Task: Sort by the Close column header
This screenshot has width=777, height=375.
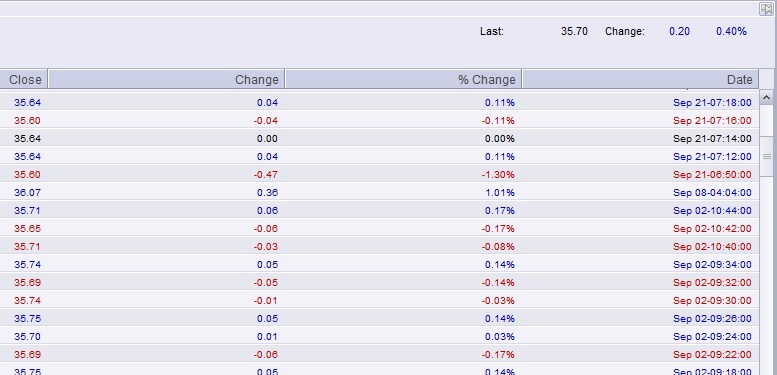Action: [23, 79]
